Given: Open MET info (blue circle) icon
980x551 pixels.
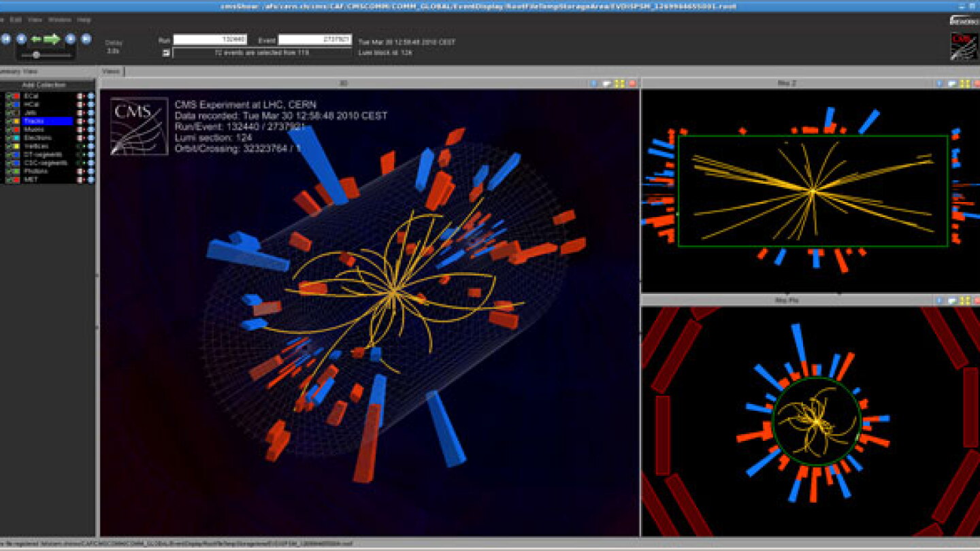Looking at the screenshot, I should pyautogui.click(x=91, y=180).
